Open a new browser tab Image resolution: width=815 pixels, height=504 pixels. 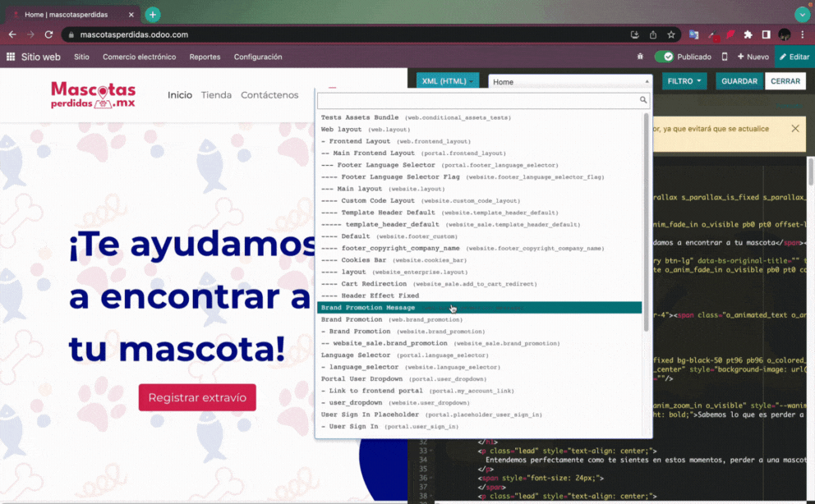[x=152, y=15]
